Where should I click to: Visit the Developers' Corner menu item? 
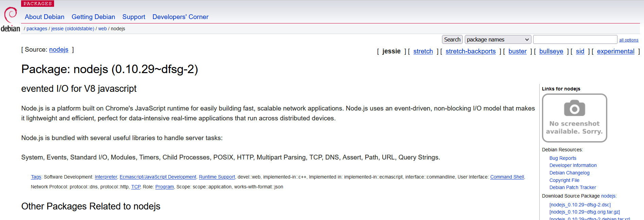[x=180, y=17]
